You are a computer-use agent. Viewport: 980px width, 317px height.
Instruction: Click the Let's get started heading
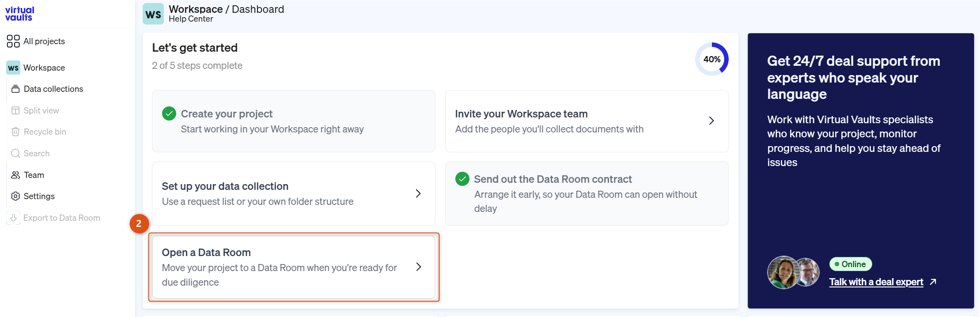tap(195, 47)
